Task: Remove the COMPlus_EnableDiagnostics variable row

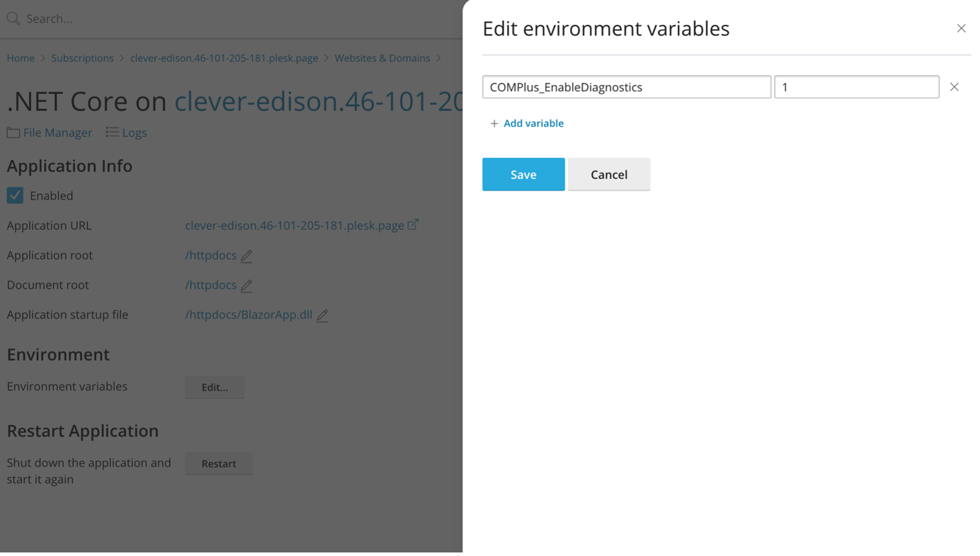Action: 954,86
